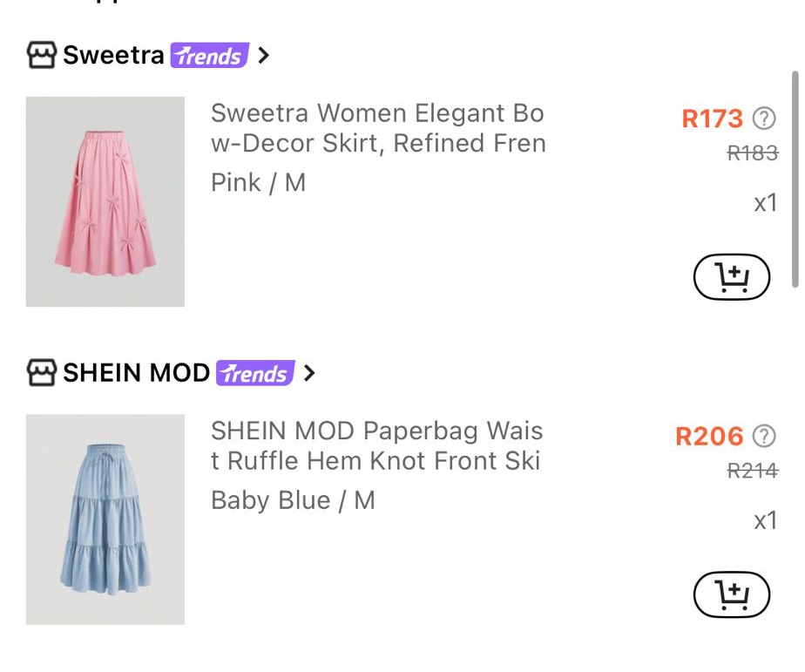Add baby blue skirt to cart
The height and width of the screenshot is (672, 805).
point(731,595)
